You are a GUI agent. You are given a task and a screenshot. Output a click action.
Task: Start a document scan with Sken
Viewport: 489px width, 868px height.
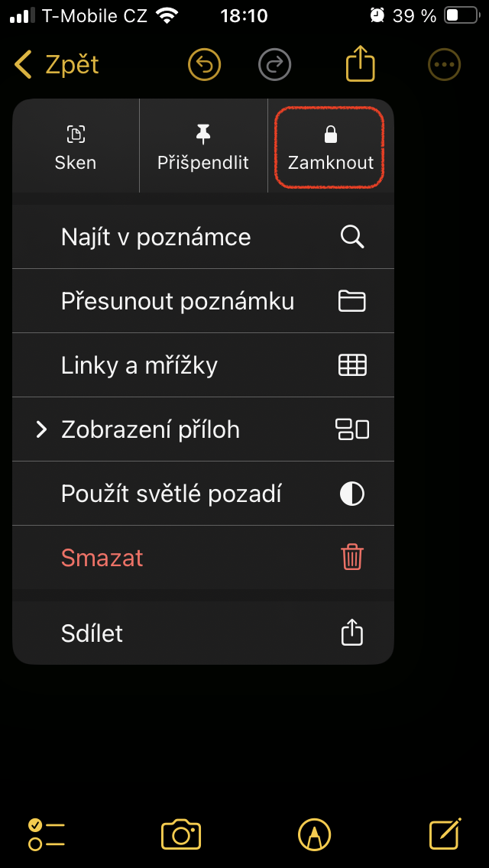[76, 147]
